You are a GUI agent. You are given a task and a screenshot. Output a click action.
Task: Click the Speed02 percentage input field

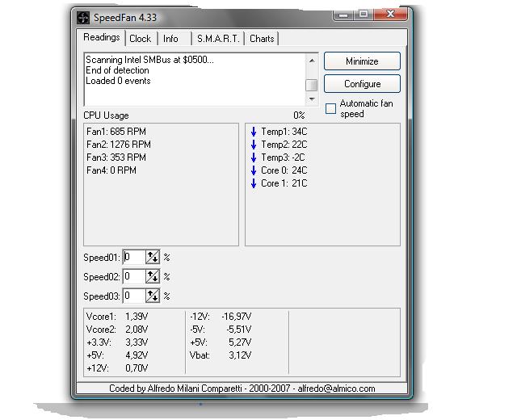(134, 276)
